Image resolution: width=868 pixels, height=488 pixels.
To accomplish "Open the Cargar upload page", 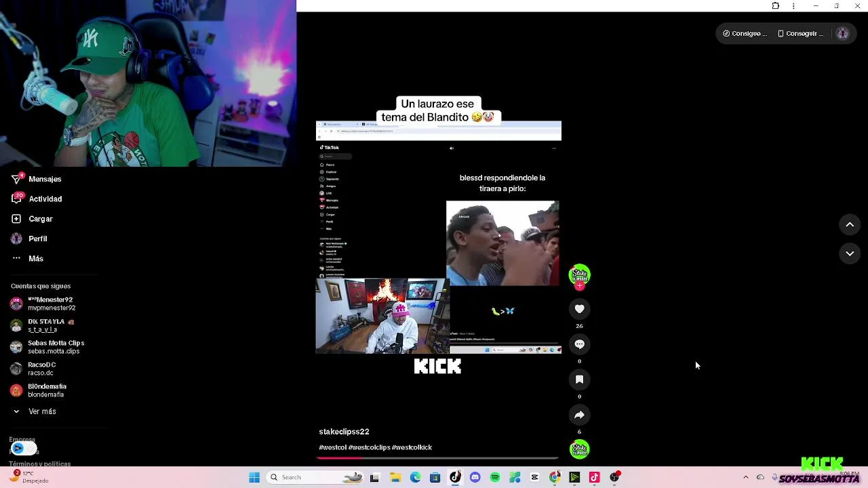I will click(33, 219).
